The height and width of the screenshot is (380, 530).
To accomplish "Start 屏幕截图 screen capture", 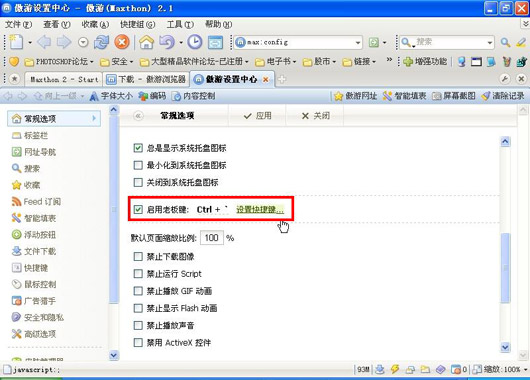I will (454, 96).
